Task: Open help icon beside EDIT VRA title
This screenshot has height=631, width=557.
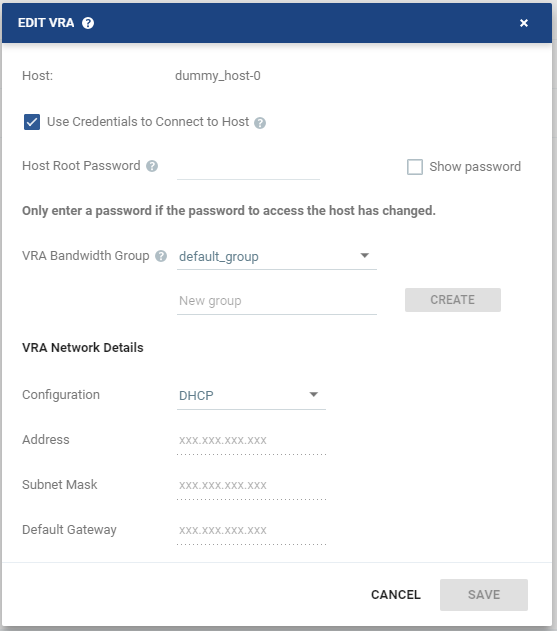Action: click(x=88, y=23)
